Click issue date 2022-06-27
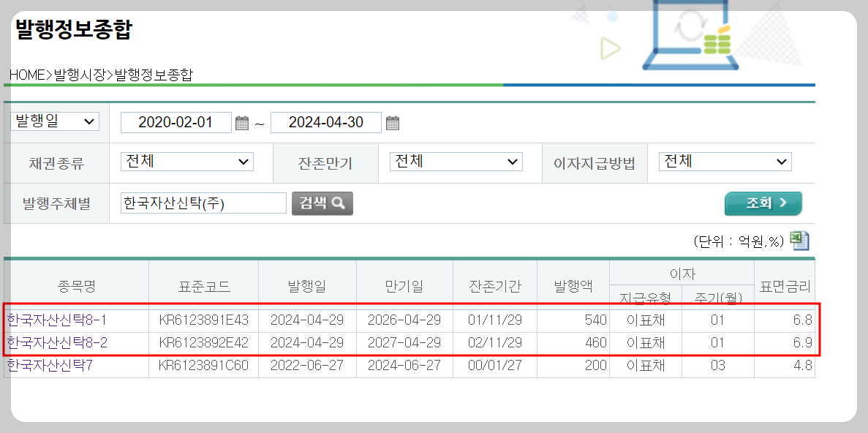The image size is (868, 433). click(307, 366)
